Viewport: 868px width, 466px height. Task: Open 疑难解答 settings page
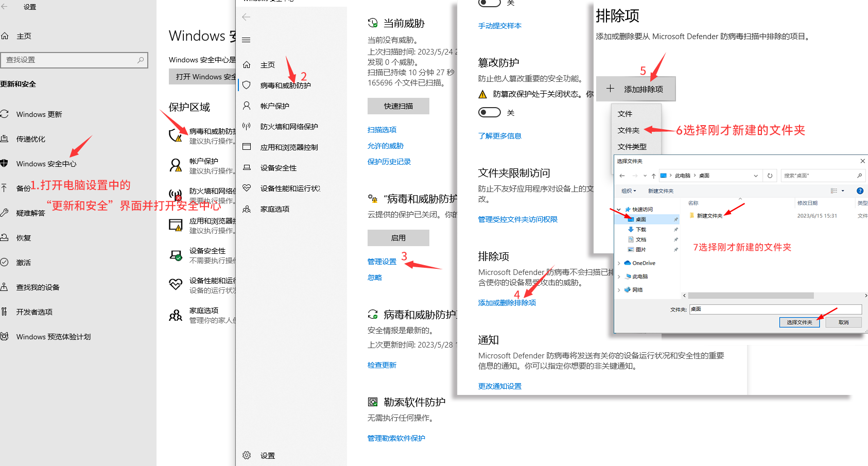[31, 213]
